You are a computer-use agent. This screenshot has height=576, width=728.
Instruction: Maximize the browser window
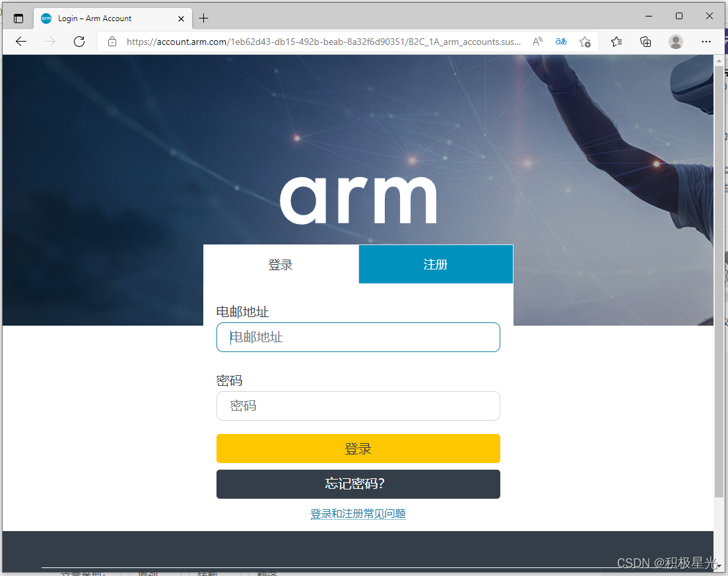(678, 17)
